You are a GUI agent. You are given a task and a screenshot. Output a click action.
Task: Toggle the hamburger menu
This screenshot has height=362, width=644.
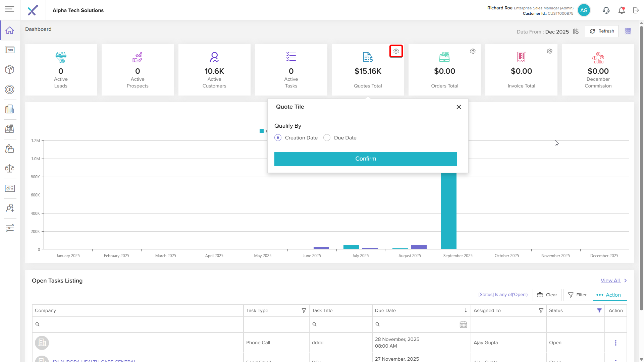[10, 9]
